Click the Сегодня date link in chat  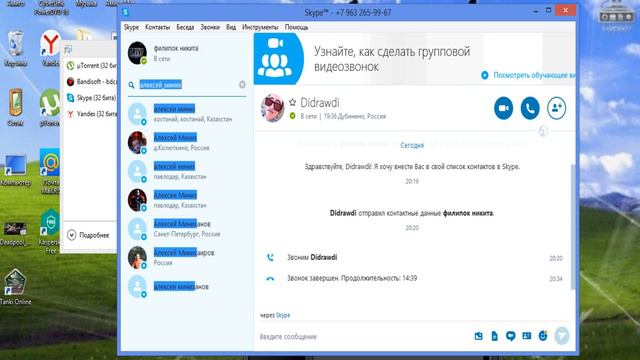[x=412, y=145]
